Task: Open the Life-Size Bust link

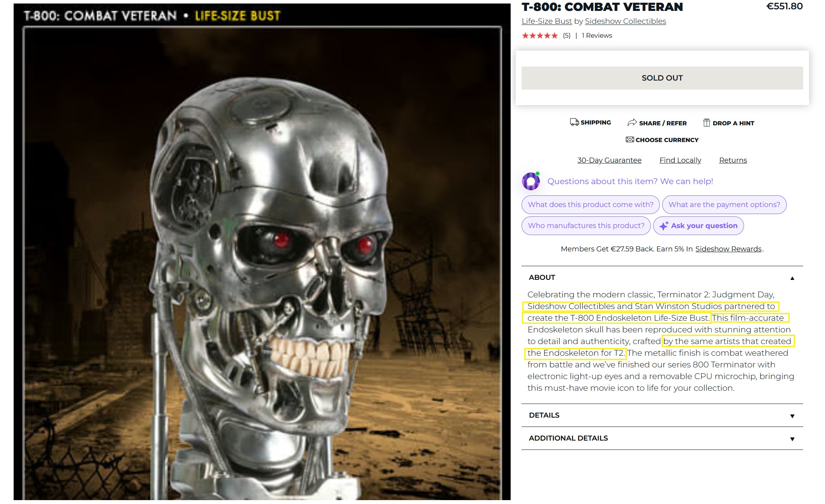Action: pyautogui.click(x=546, y=21)
